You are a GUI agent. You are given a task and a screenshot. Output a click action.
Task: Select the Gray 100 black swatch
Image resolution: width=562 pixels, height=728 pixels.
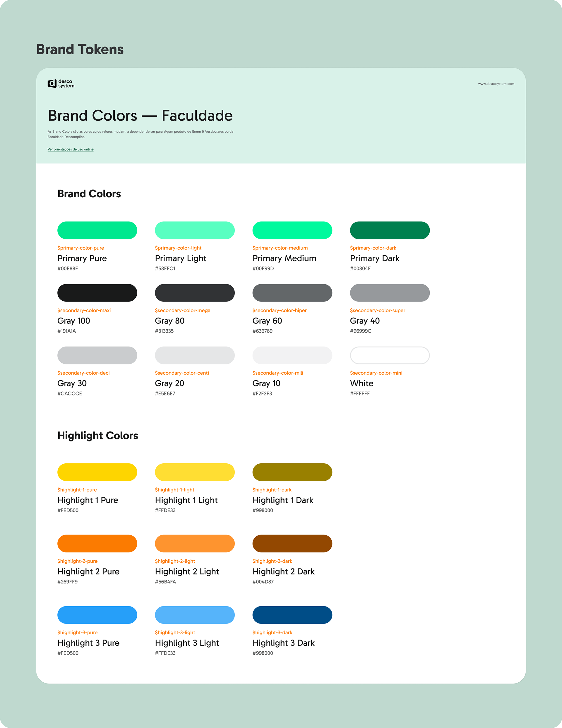click(97, 293)
